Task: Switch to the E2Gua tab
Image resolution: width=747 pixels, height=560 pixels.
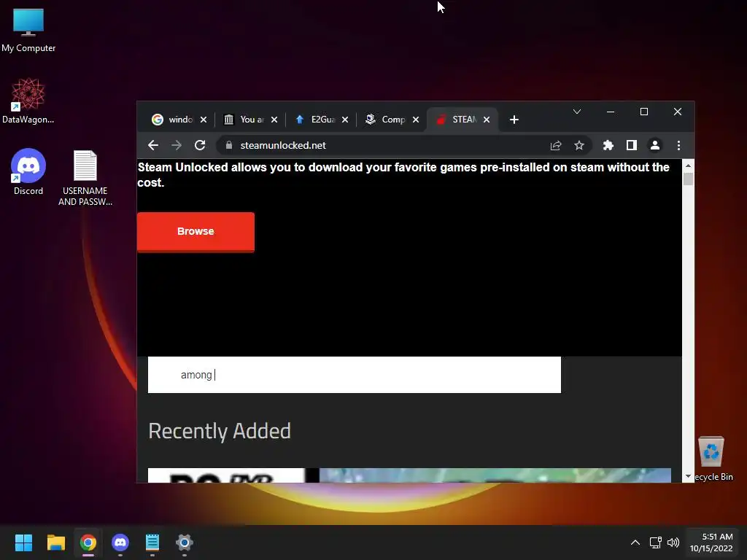Action: coord(314,120)
